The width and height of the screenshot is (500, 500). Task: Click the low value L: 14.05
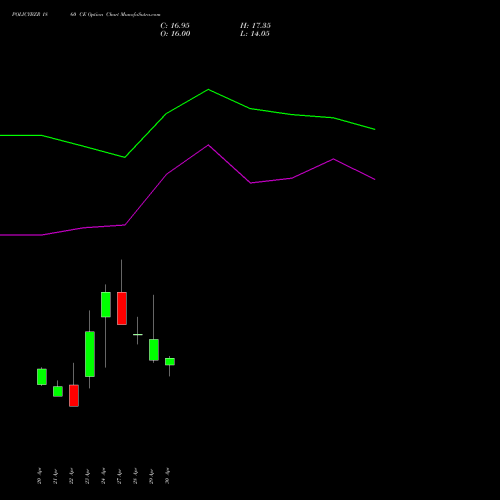[255, 34]
